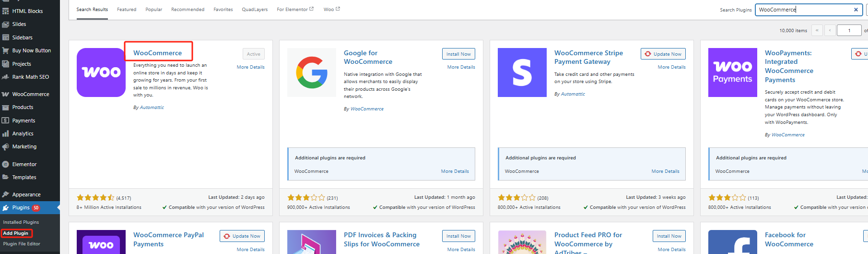
Task: Install Google for WooCommerce plugin
Action: (x=458, y=54)
